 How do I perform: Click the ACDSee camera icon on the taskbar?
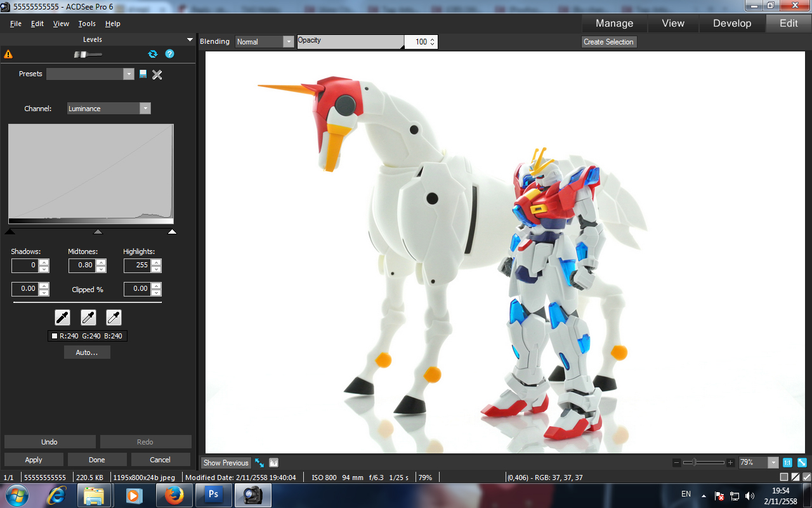[x=253, y=495]
